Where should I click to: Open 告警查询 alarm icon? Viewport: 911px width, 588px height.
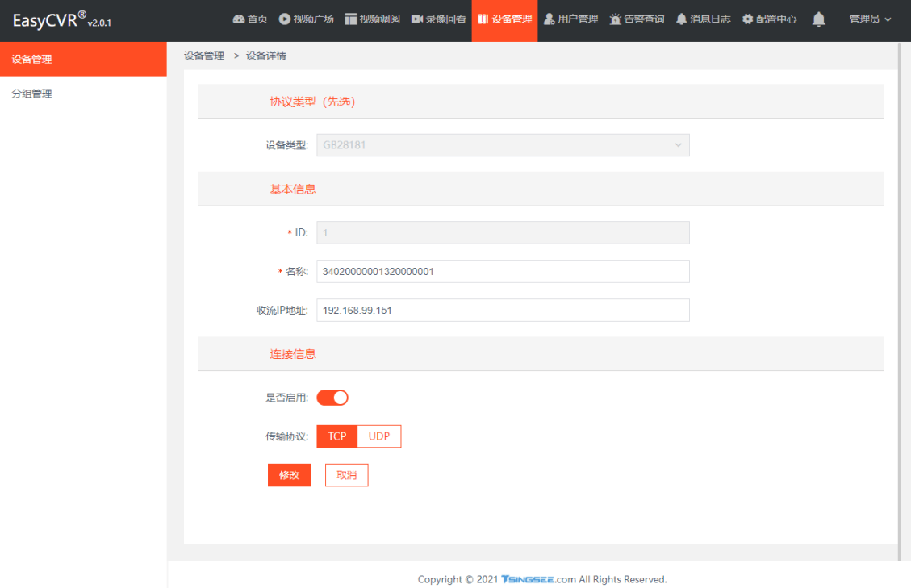[616, 19]
